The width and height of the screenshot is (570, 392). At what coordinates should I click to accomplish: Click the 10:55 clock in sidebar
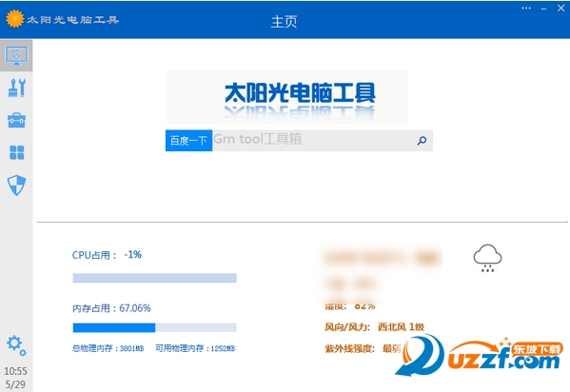click(15, 371)
